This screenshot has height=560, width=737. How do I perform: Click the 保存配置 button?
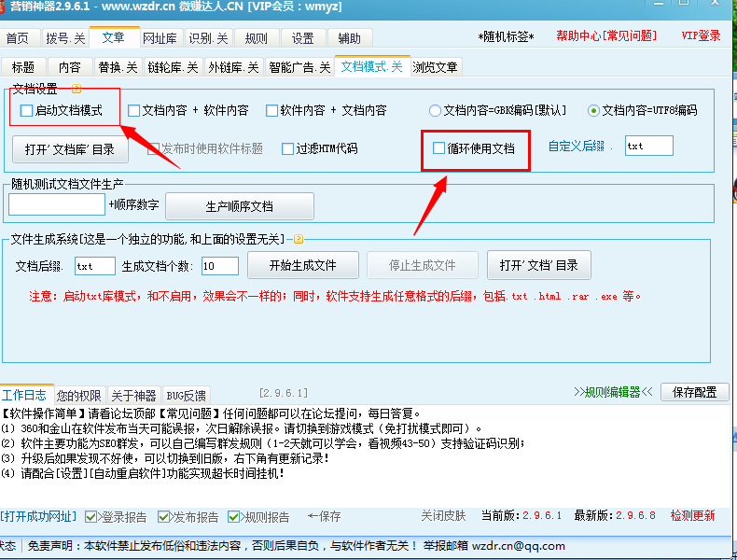tap(694, 392)
